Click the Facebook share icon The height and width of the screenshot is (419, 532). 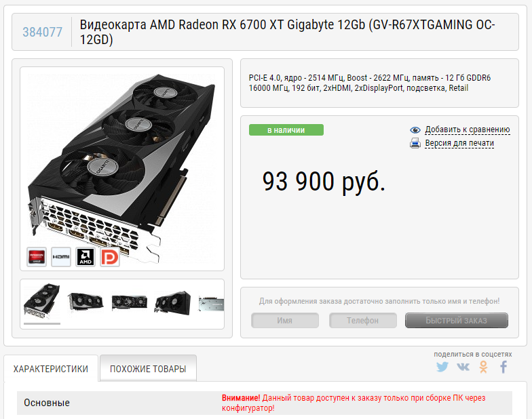click(x=503, y=367)
